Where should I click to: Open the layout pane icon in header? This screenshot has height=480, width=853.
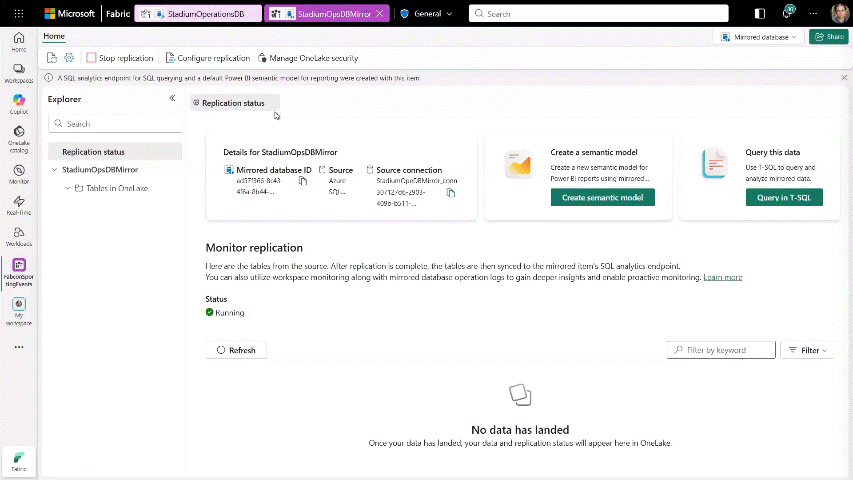(x=759, y=14)
